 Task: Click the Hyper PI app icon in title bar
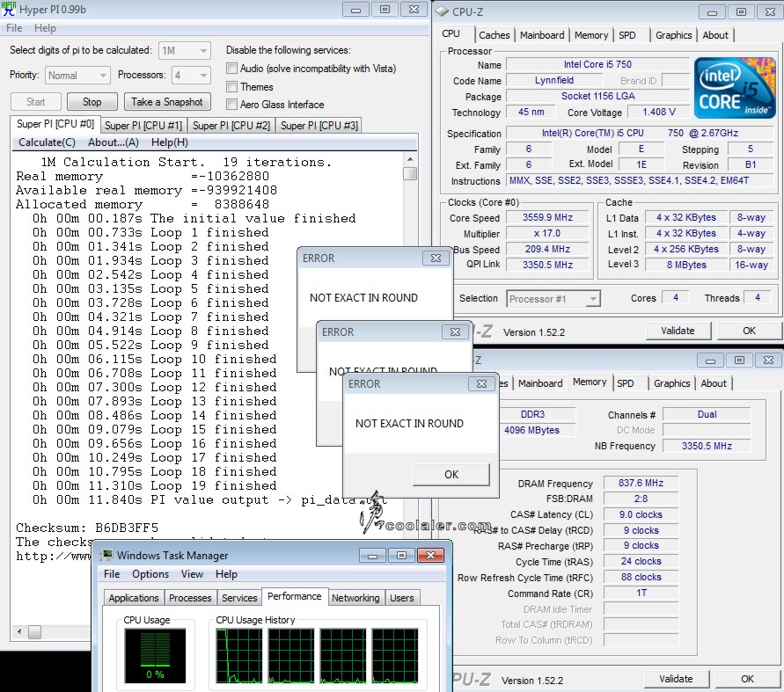[x=9, y=9]
